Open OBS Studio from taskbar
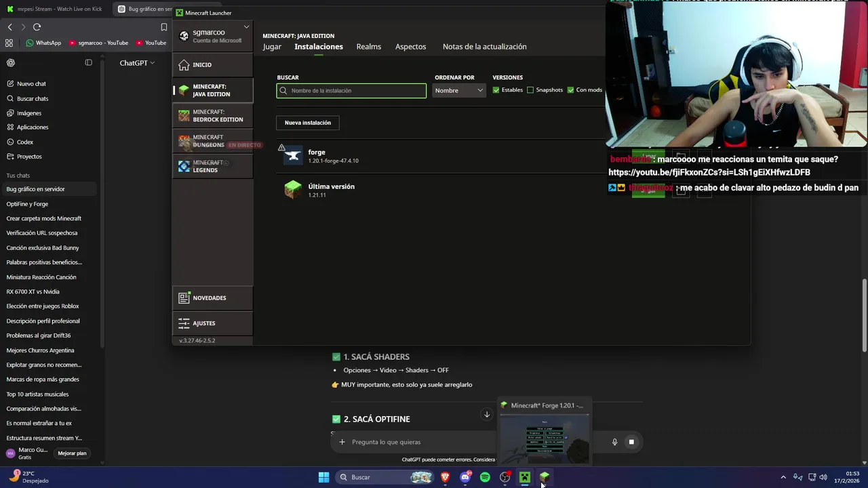This screenshot has width=868, height=488. point(505,477)
